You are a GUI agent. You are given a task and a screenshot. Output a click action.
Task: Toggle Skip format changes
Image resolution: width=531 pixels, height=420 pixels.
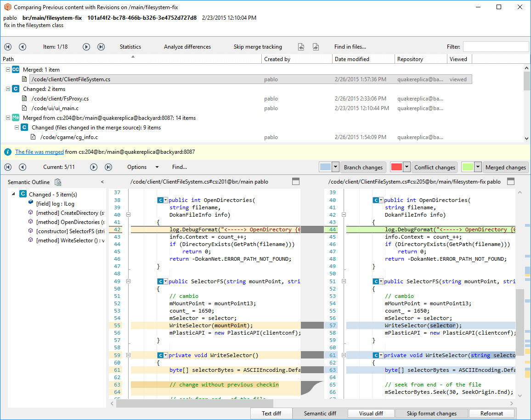(x=431, y=413)
